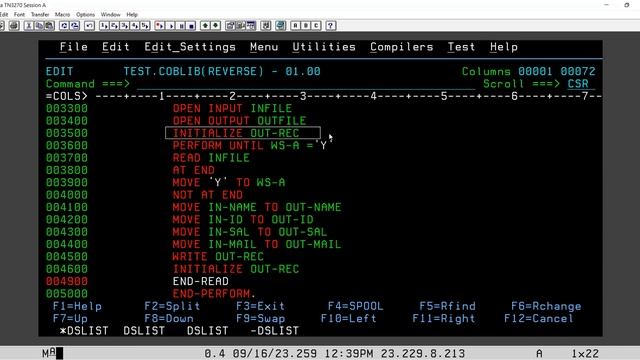Image resolution: width=640 pixels, height=360 pixels.
Task: Click the Cut scissors toolbar icon
Action: coord(29,26)
